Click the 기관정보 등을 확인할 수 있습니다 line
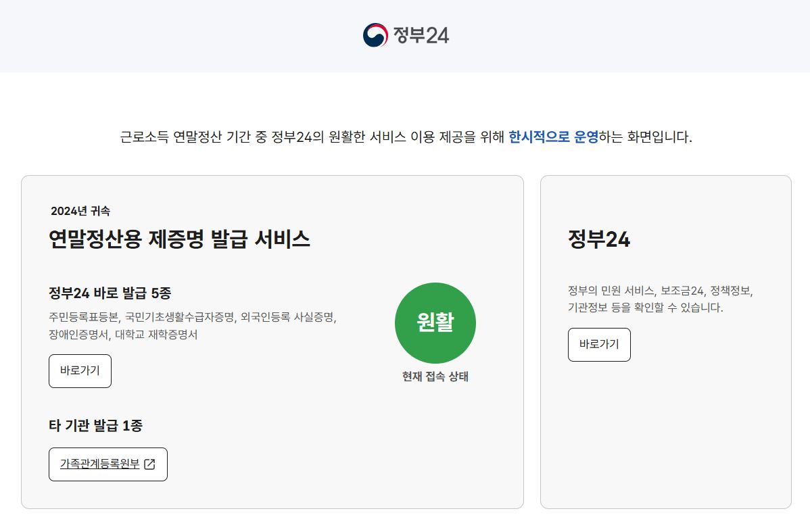Viewport: 810px width, 532px height. (x=646, y=308)
